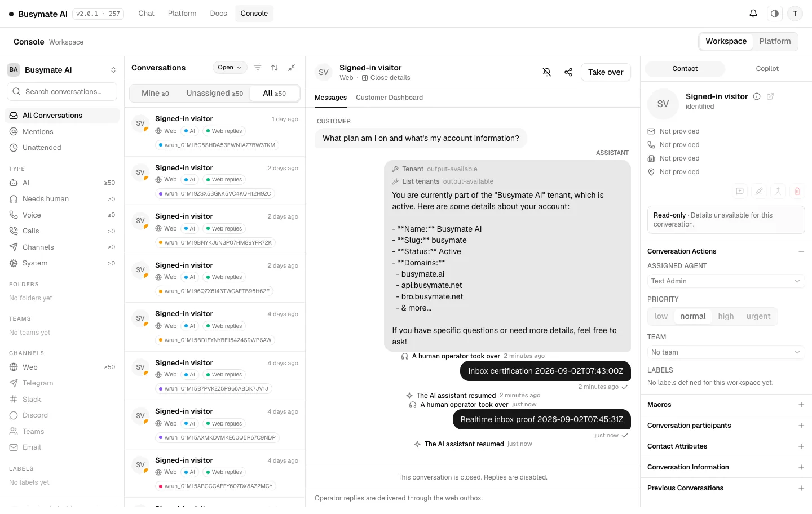
Task: Switch to Platform view toggle
Action: click(775, 42)
